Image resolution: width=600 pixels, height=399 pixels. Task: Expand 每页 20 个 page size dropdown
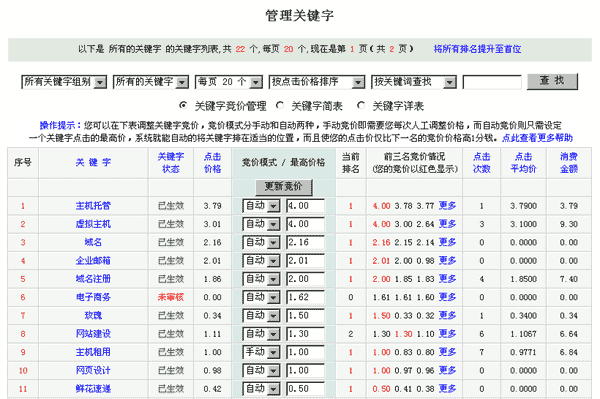point(229,82)
